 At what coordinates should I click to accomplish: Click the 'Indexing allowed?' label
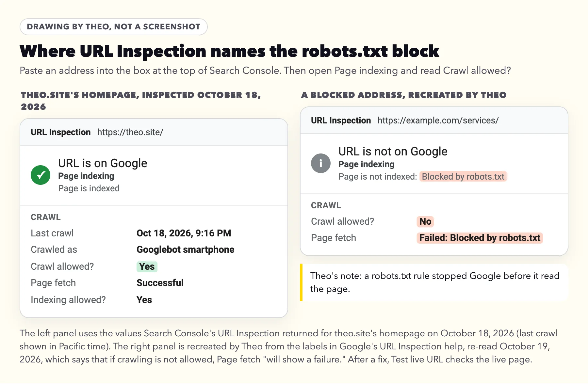point(68,300)
